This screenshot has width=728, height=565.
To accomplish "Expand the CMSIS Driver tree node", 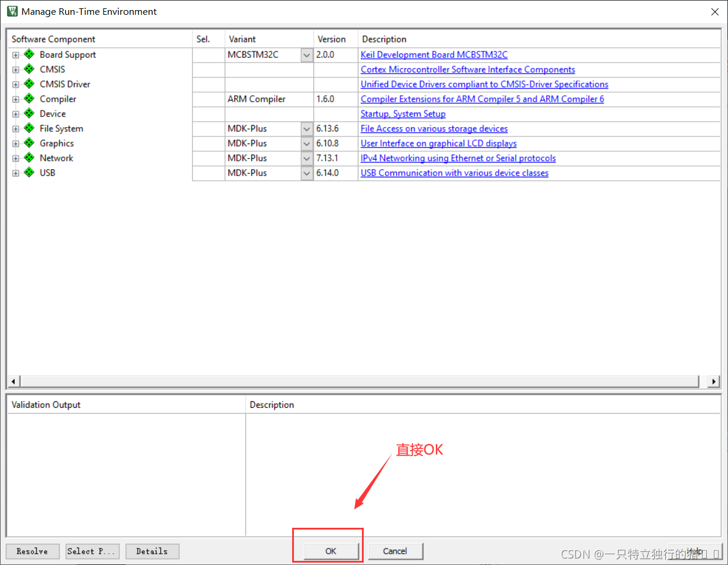I will 16,85.
